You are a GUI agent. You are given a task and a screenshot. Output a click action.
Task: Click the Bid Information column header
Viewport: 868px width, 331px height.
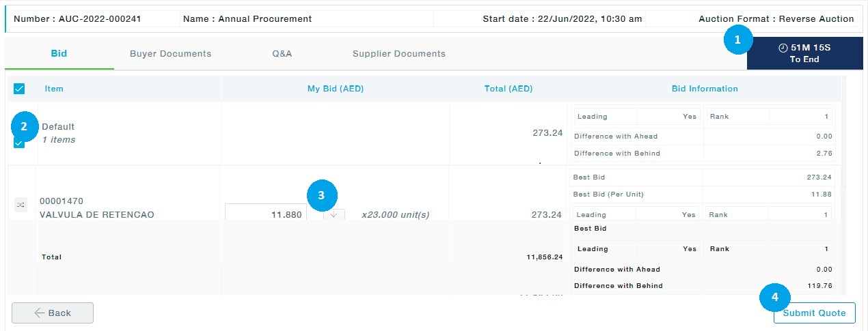[x=704, y=89]
